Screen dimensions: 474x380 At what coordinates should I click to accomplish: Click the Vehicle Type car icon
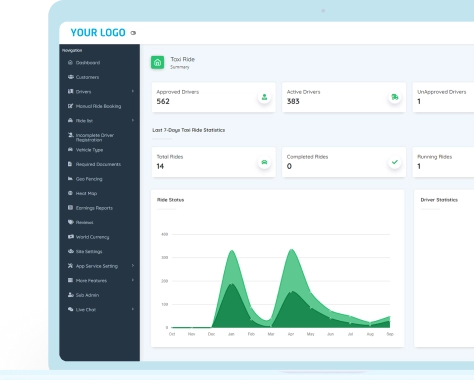[70, 150]
